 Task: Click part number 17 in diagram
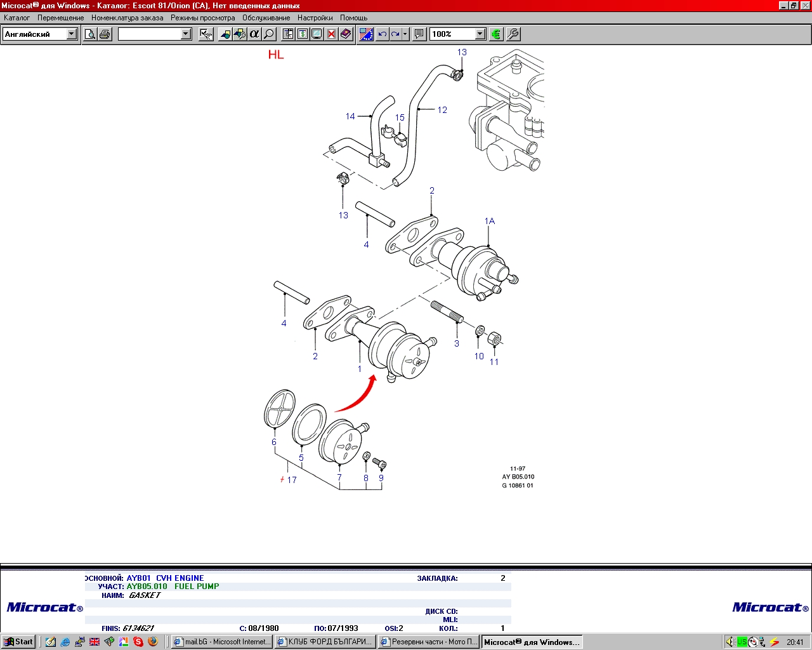(292, 480)
